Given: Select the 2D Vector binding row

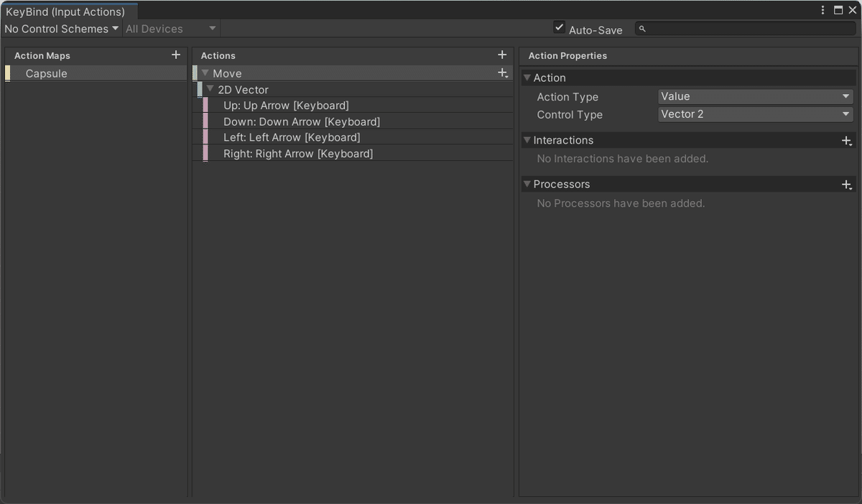Looking at the screenshot, I should pos(353,90).
